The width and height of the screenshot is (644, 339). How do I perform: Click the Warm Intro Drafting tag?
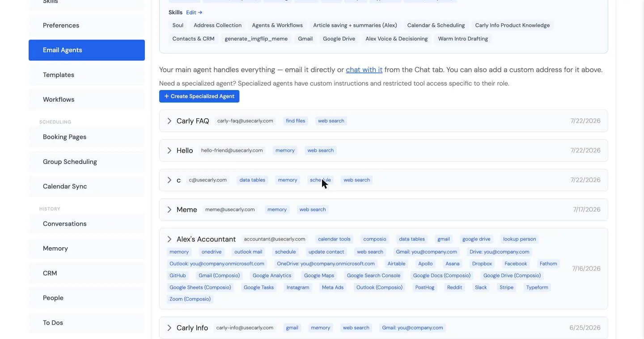click(463, 39)
